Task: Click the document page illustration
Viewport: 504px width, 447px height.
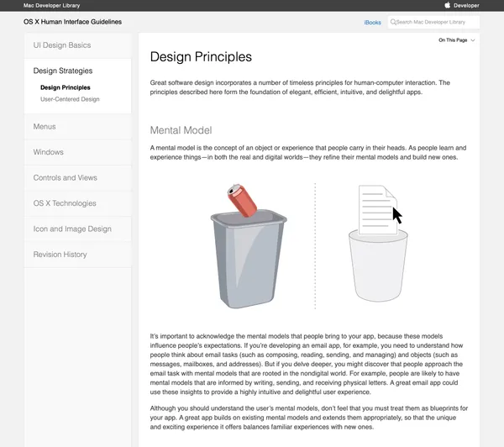Action: coord(377,209)
